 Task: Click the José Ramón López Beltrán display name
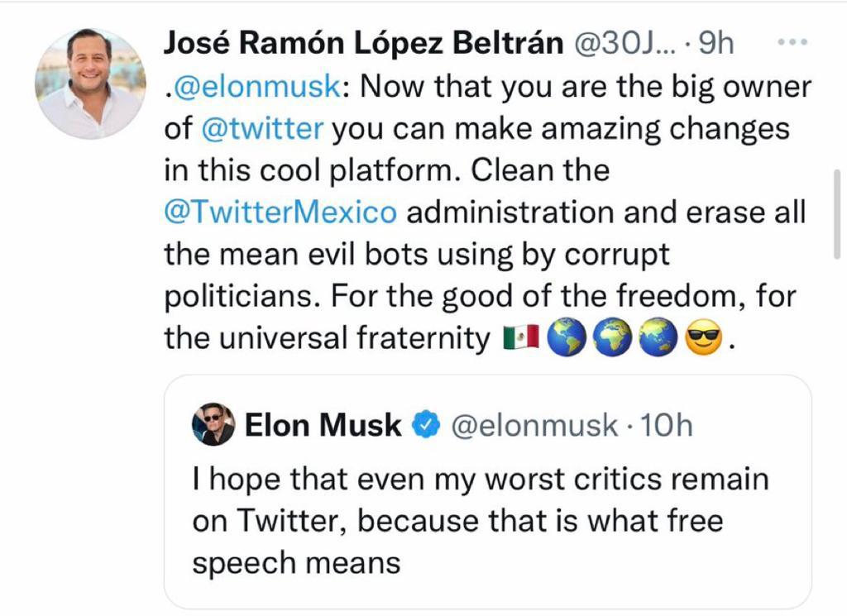point(364,43)
